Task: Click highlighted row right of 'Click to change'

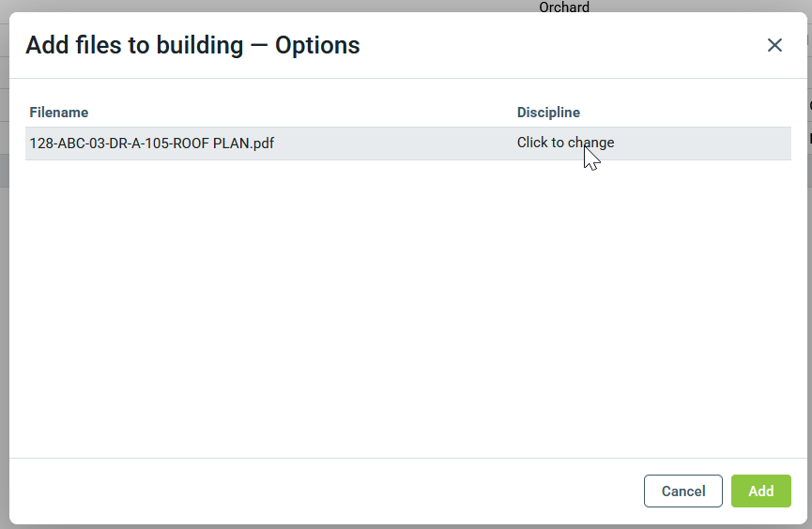Action: pos(704,144)
